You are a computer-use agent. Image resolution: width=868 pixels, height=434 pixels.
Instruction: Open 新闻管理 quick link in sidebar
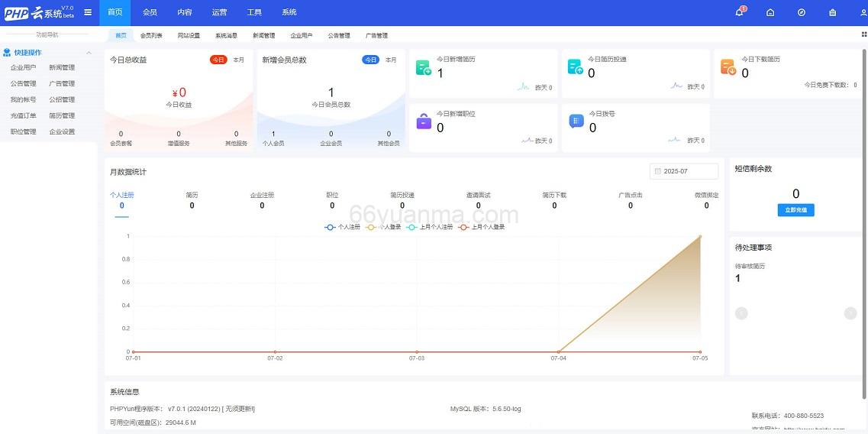[62, 68]
